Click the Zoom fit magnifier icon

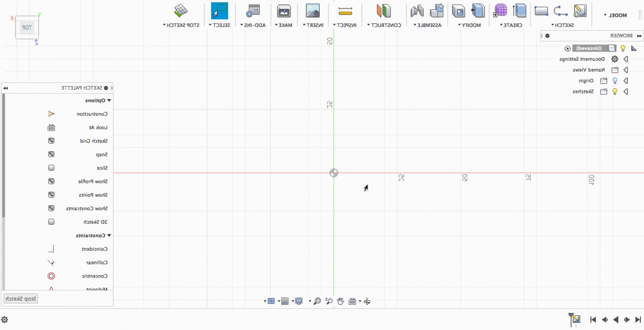coord(317,301)
